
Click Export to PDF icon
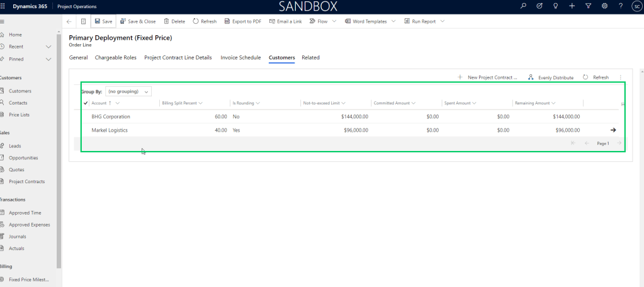click(x=227, y=21)
